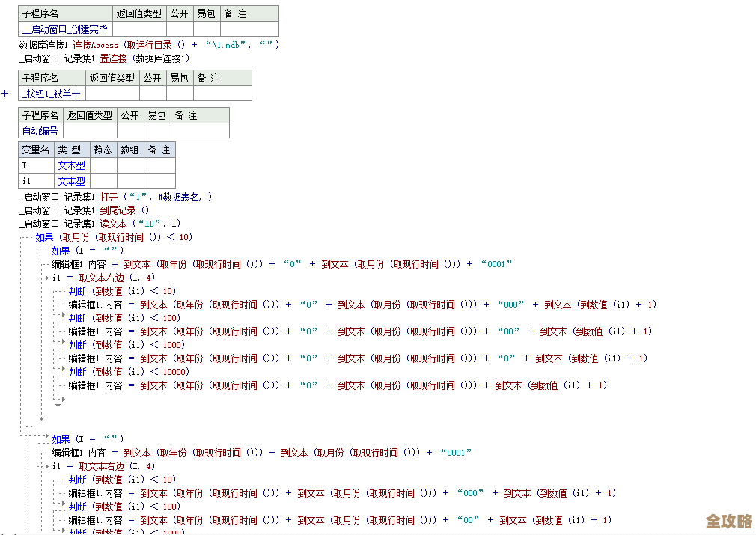This screenshot has width=756, height=535.
Task: Click the 文本型 type of variable i1
Action: [x=72, y=181]
